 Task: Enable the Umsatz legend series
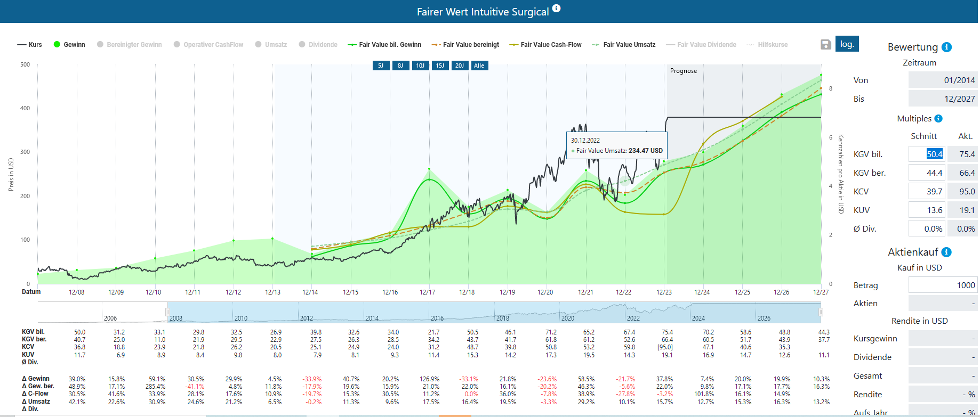pyautogui.click(x=271, y=45)
